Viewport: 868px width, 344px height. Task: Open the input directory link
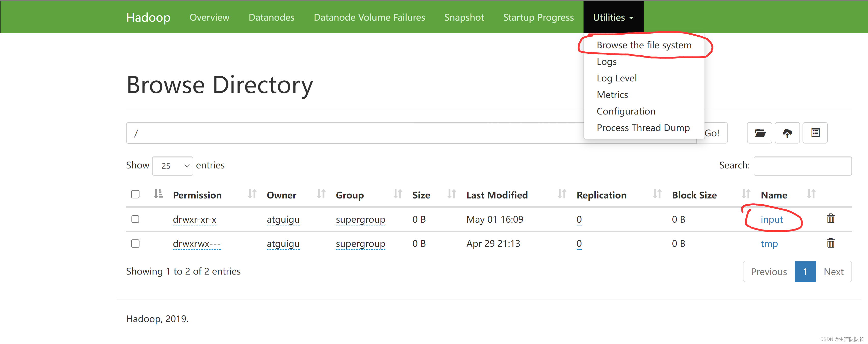click(x=771, y=220)
